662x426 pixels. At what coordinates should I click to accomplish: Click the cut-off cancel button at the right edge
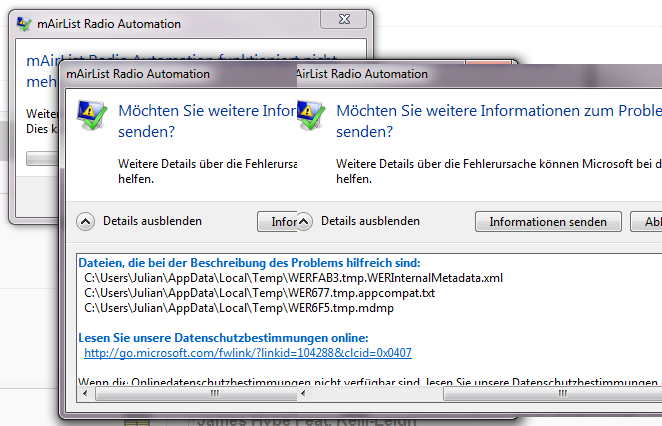pos(650,221)
